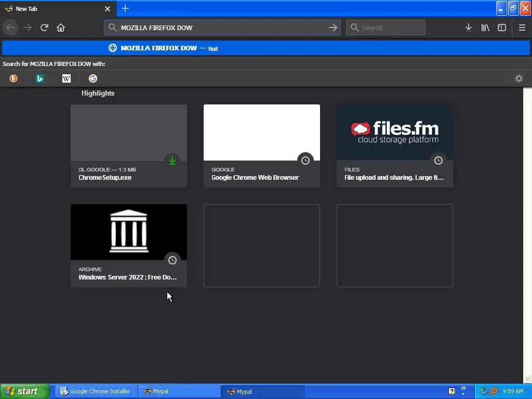Click the help question mark tray icon
The image size is (532, 399).
tap(451, 391)
